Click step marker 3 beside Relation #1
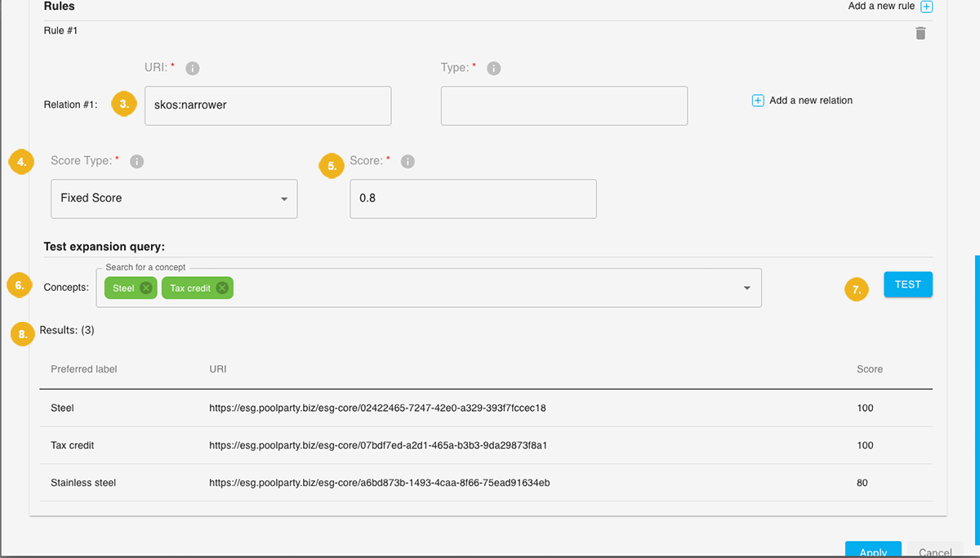 [123, 104]
